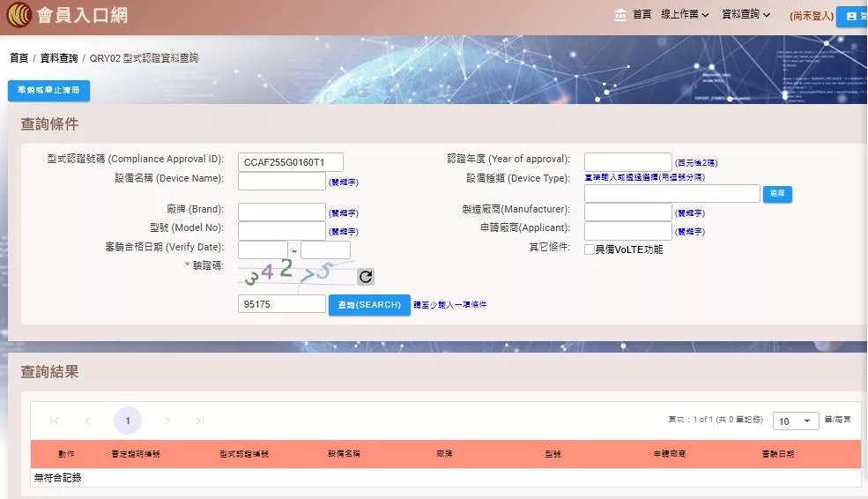Click 首頁 in the top navigation

642,15
